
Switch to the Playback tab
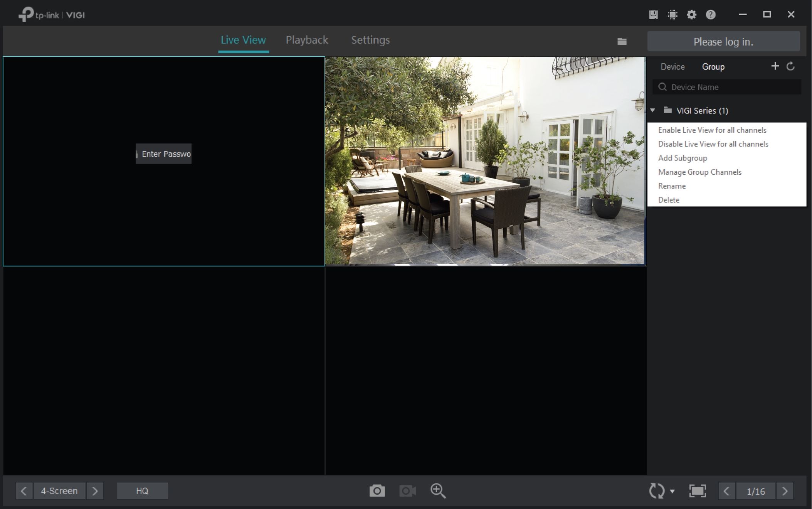[x=307, y=40]
